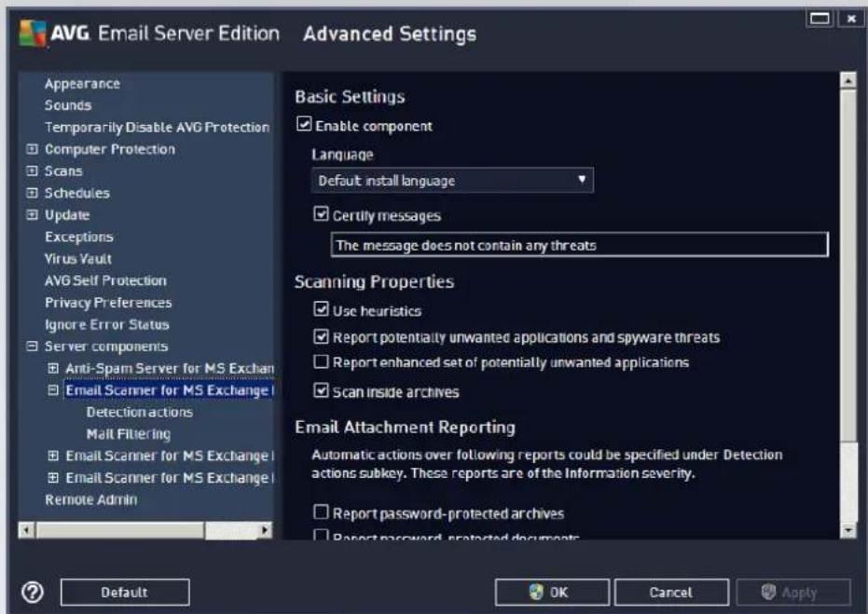Screen dimensions: 868x614
Task: Click the vertical scrollbar thumb in settings pane
Action: point(848,266)
